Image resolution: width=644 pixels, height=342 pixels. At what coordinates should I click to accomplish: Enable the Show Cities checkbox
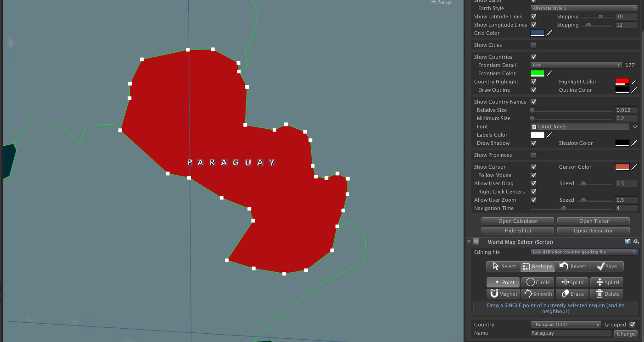click(x=533, y=45)
